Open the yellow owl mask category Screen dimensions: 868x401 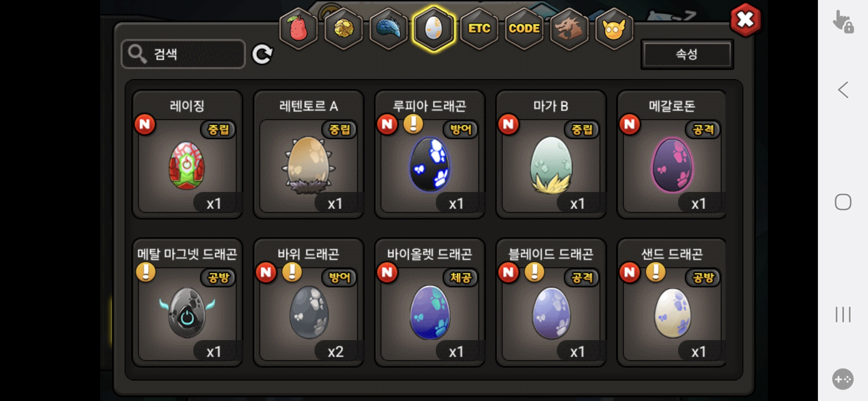click(614, 29)
